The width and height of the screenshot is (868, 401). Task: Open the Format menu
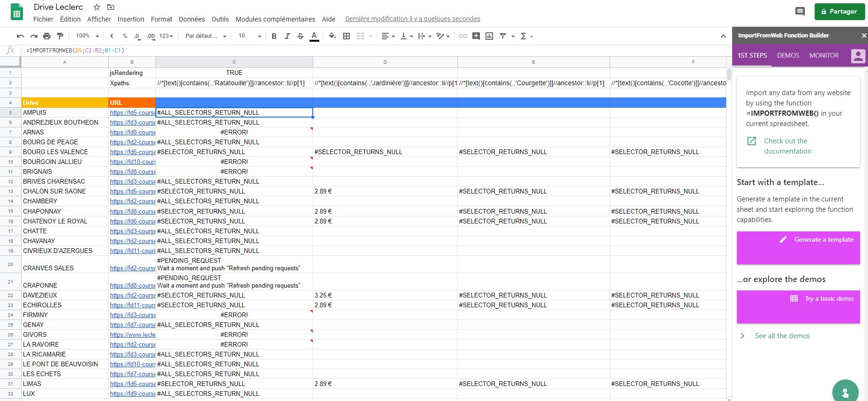(162, 19)
